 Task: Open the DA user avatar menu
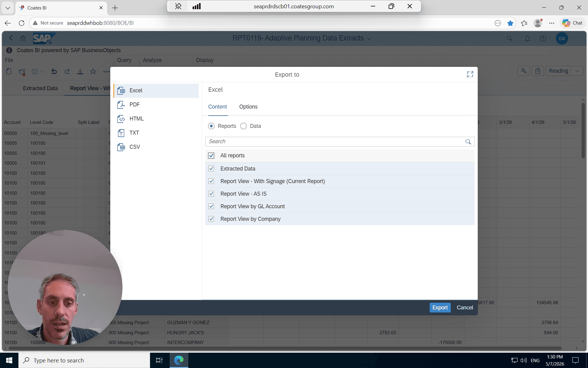[x=562, y=38]
